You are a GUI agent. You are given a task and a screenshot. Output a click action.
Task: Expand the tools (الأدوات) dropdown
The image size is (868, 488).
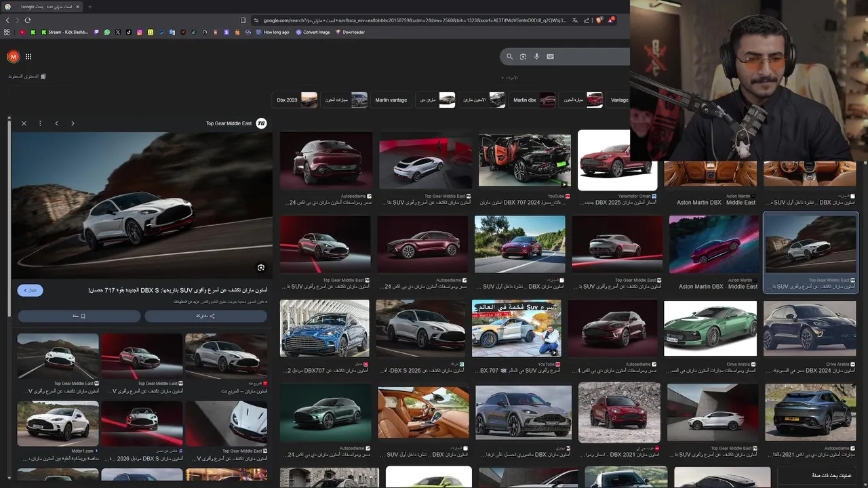click(x=510, y=77)
